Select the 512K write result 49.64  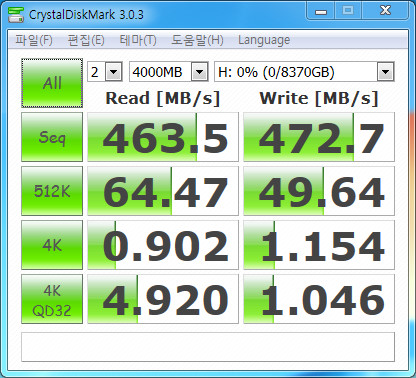point(319,191)
